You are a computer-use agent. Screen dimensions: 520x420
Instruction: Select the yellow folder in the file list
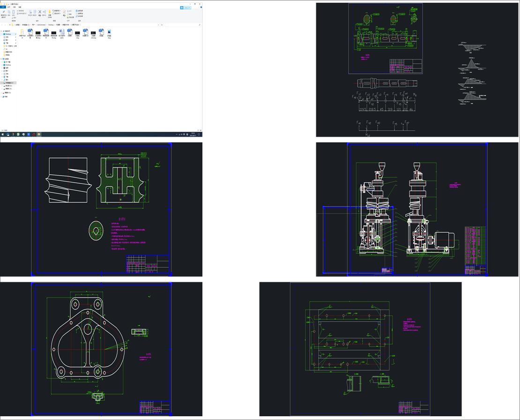[x=22, y=32]
